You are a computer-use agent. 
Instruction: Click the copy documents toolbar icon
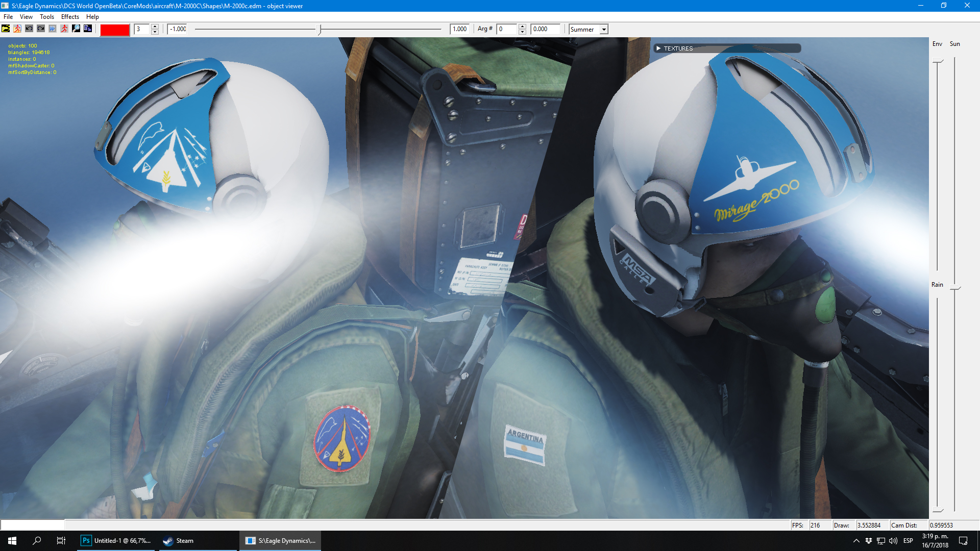tap(88, 29)
